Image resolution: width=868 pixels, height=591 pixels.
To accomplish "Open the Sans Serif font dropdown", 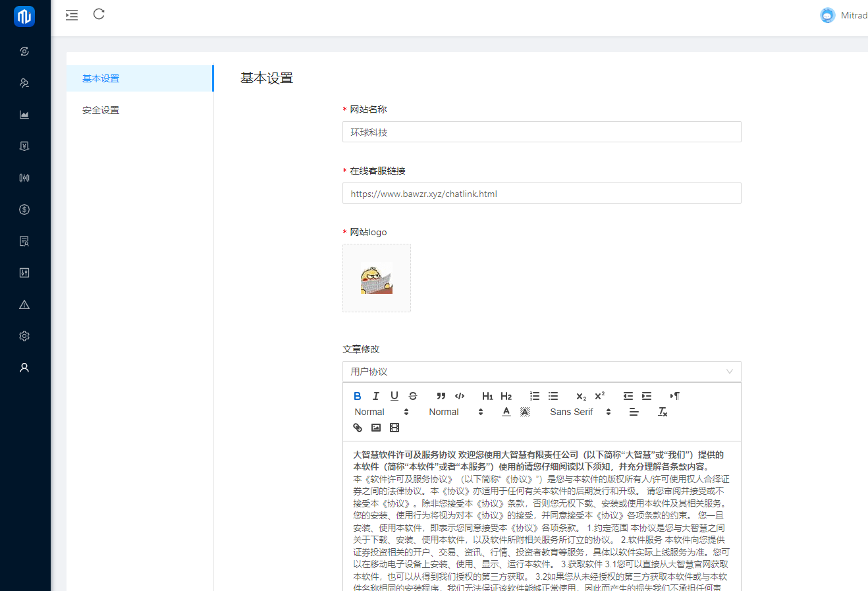I will coord(580,412).
